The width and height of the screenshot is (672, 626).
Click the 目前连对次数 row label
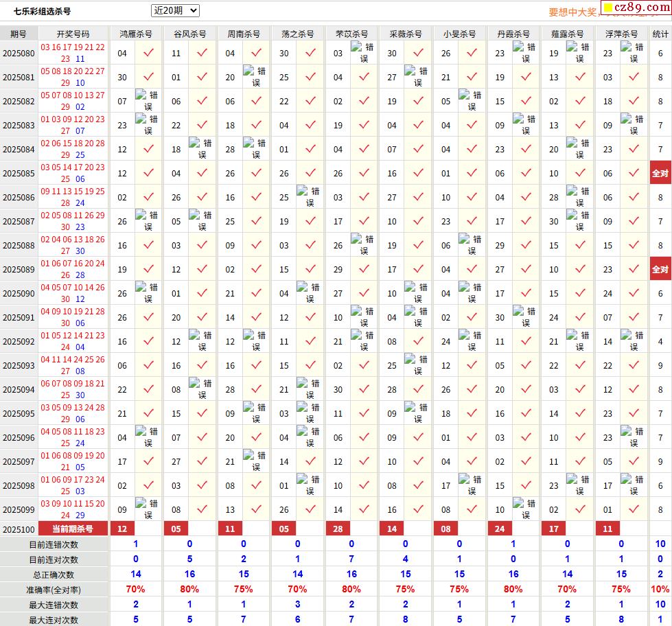[54, 559]
